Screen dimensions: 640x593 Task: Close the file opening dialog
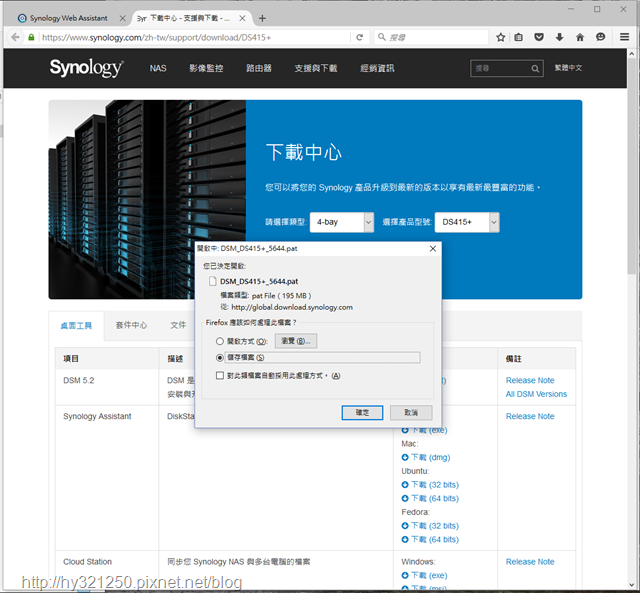pyautogui.click(x=433, y=249)
